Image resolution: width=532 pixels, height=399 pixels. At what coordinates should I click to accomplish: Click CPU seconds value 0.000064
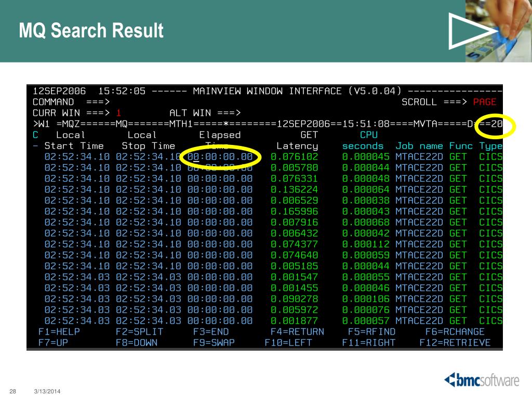(366, 190)
